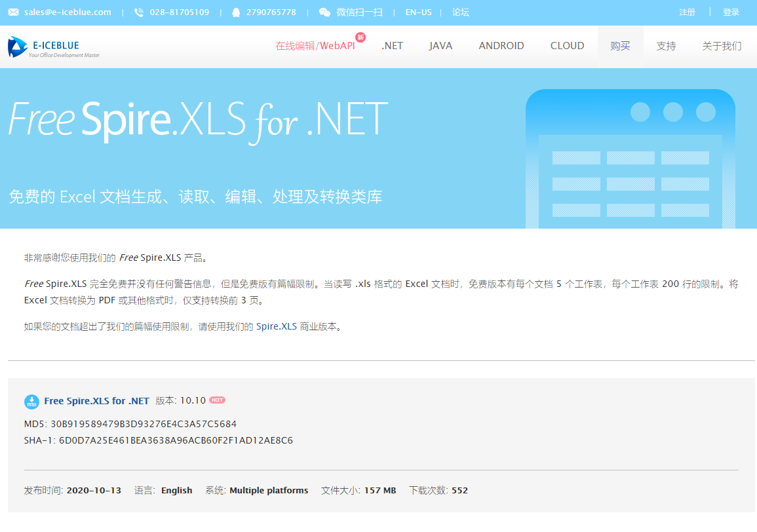Switch to the JAVA menu
Viewport: 757px width, 532px height.
[440, 45]
